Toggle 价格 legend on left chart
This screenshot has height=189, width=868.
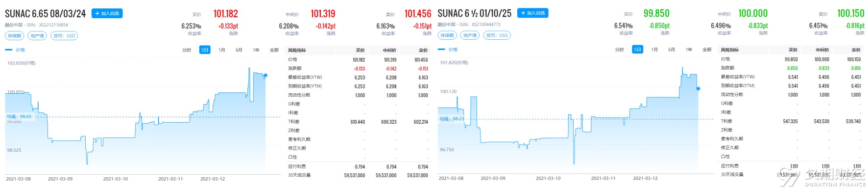[x=15, y=50]
